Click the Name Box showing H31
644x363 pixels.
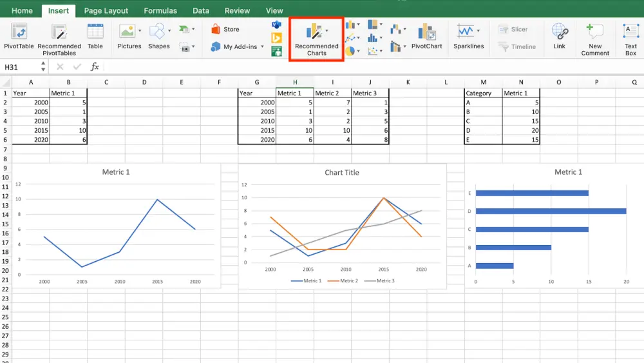click(x=21, y=66)
